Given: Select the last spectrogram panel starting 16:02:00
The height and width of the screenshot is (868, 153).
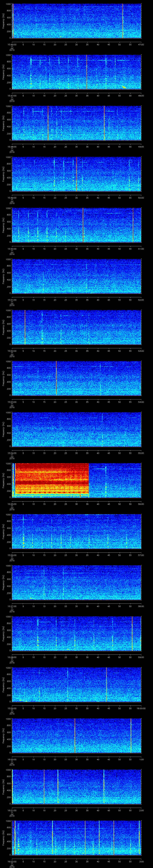Looking at the screenshot, I should pyautogui.click(x=77, y=838).
